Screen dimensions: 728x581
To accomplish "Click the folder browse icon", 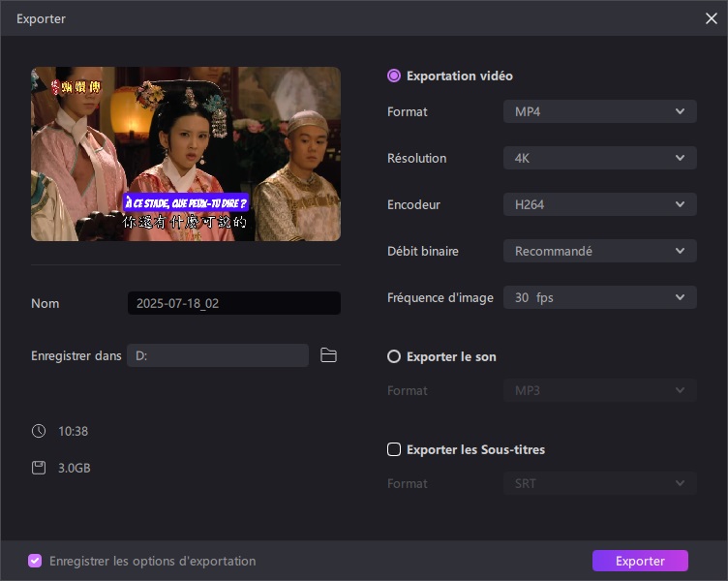I will pos(328,355).
